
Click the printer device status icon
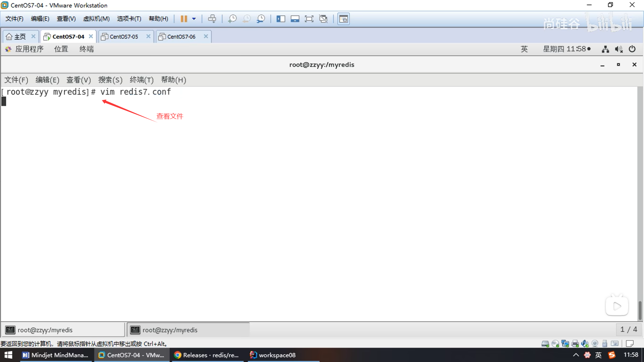click(x=575, y=344)
